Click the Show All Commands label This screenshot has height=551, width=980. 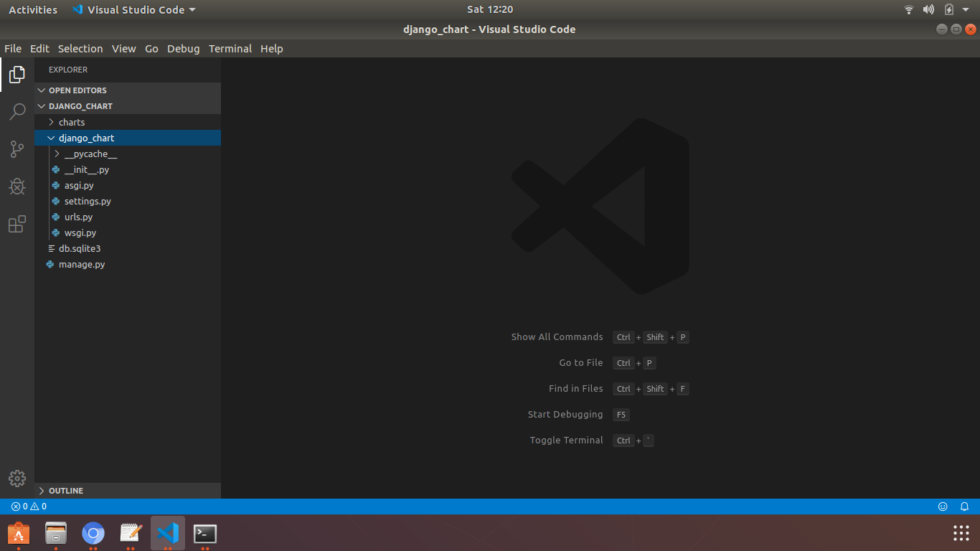pyautogui.click(x=557, y=337)
